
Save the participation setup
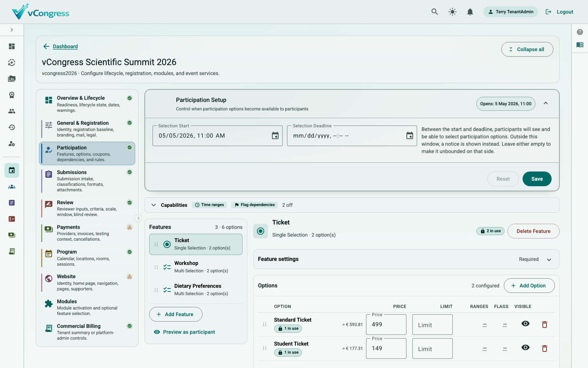(537, 179)
